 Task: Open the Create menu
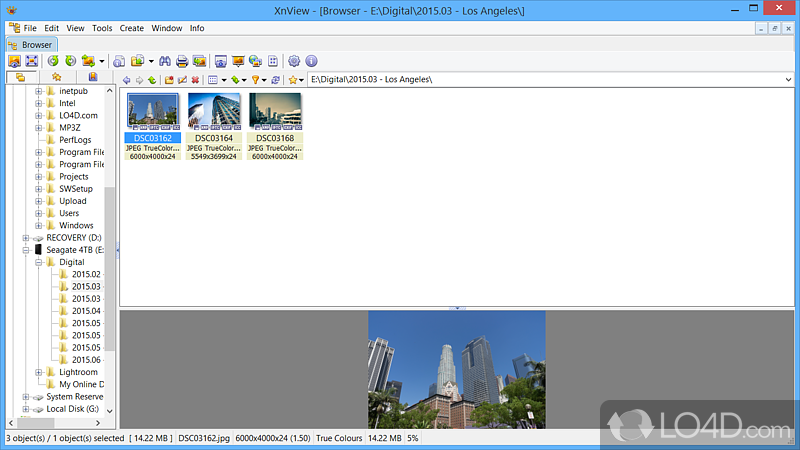(132, 28)
